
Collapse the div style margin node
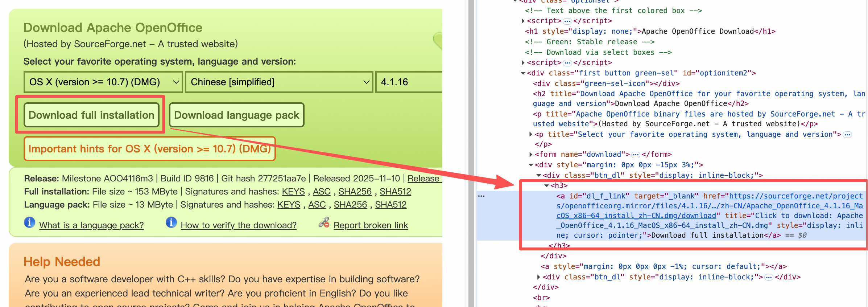click(x=531, y=165)
